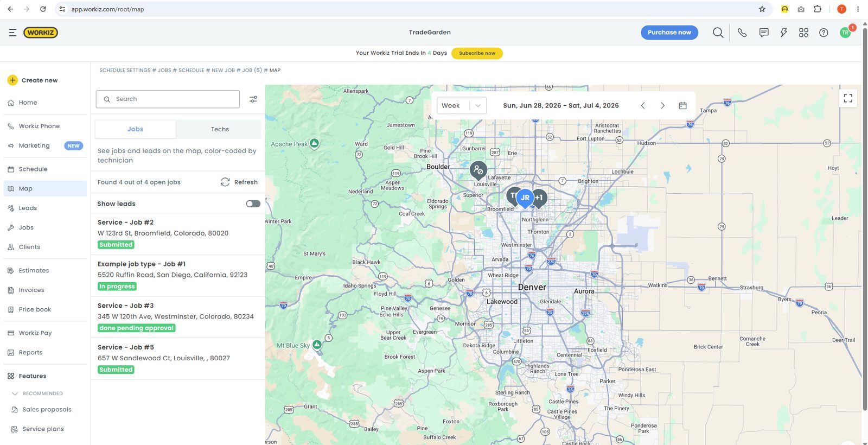The height and width of the screenshot is (445, 868).
Task: Click the yellow plus Create new icon
Action: [12, 80]
